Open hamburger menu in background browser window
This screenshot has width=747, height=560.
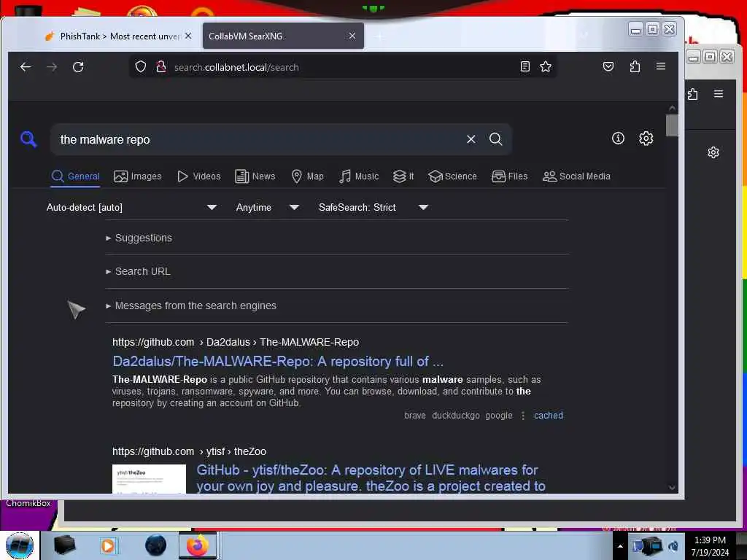[719, 94]
